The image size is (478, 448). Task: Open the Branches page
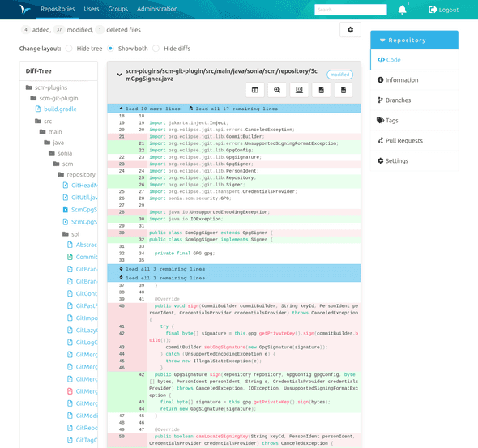click(x=414, y=100)
